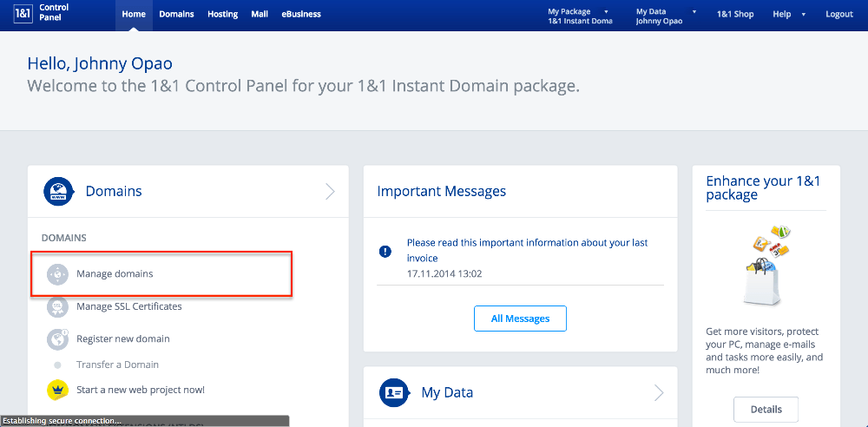Click the My Data ID card icon
868x427 pixels.
point(394,392)
